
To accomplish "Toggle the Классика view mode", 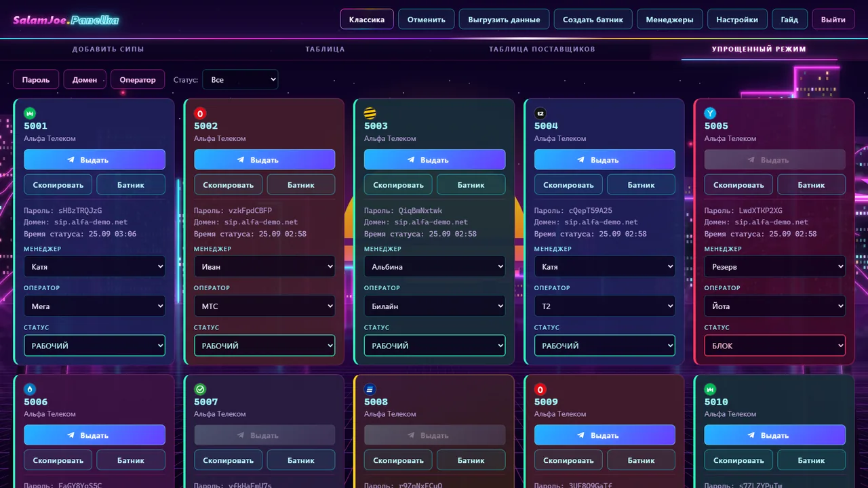I will (x=367, y=19).
